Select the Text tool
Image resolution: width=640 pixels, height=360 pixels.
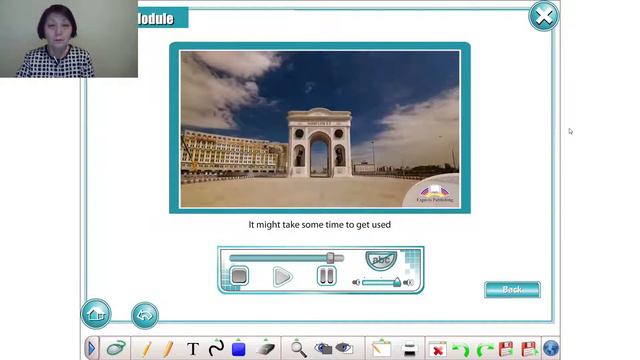click(193, 349)
